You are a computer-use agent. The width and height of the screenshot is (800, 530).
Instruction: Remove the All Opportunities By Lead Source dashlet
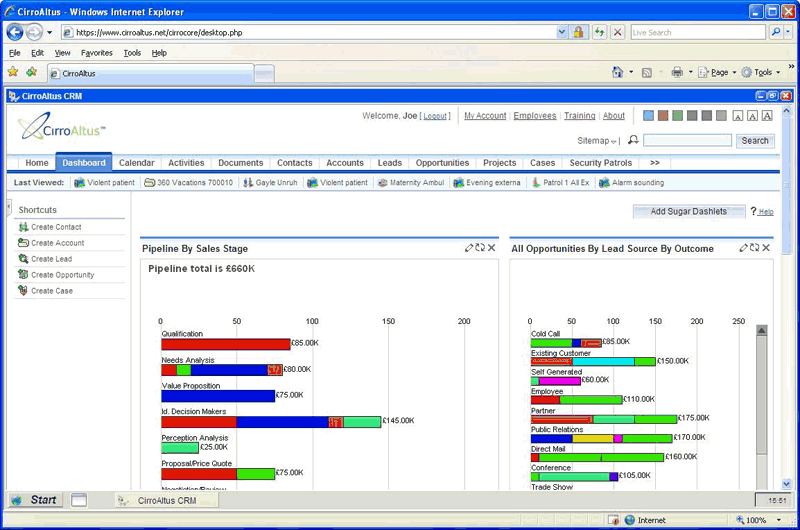click(x=766, y=248)
